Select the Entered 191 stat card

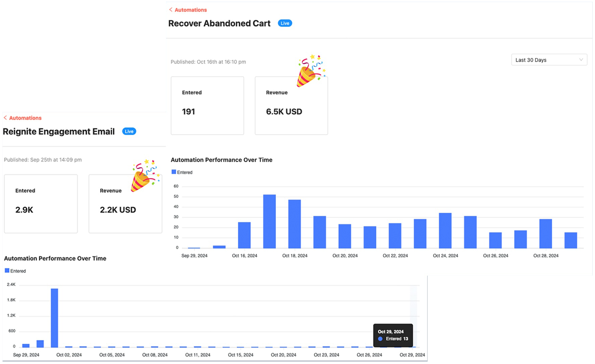coord(207,105)
